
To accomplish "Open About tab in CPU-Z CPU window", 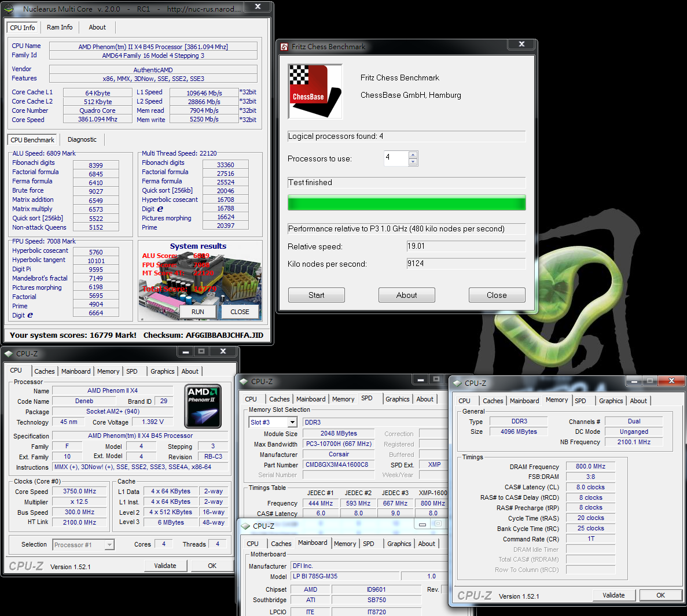I will tap(190, 371).
